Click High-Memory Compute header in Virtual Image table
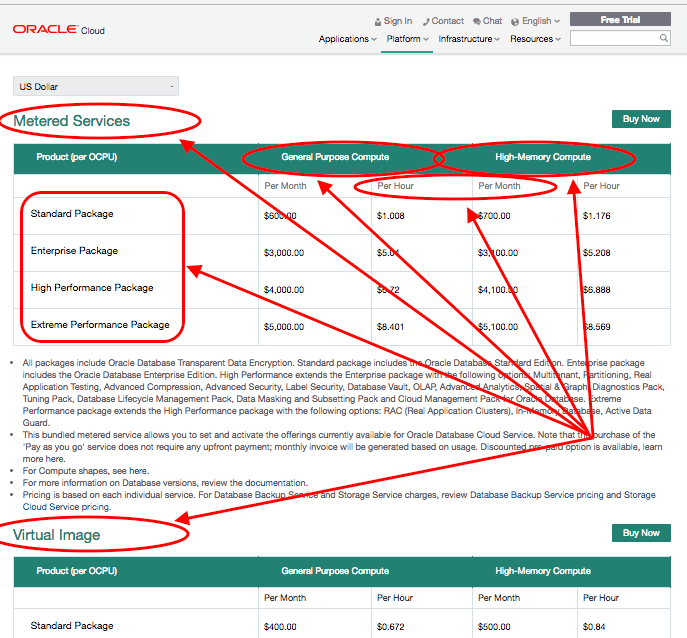This screenshot has height=638, width=687. [x=543, y=571]
